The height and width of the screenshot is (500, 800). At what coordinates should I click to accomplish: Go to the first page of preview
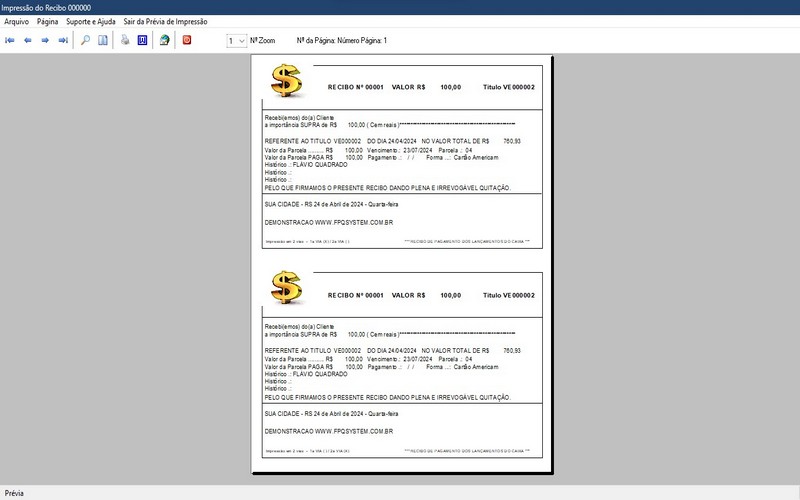(x=10, y=41)
